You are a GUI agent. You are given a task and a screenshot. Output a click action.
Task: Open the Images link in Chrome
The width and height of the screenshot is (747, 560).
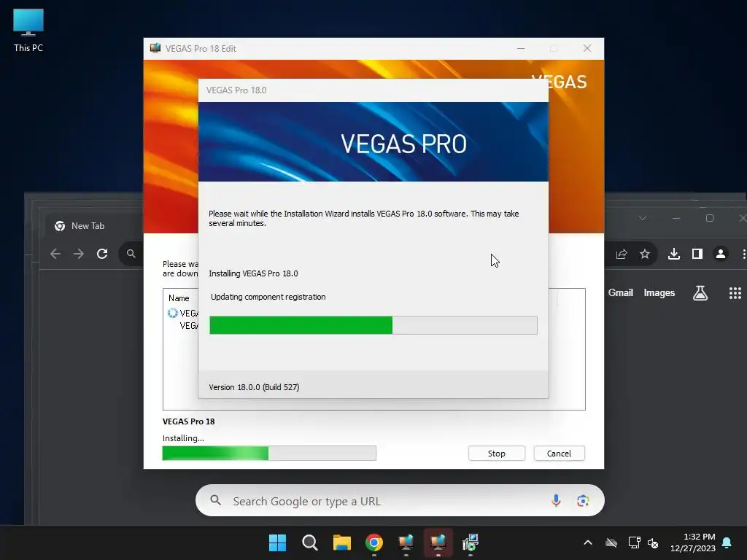659,293
